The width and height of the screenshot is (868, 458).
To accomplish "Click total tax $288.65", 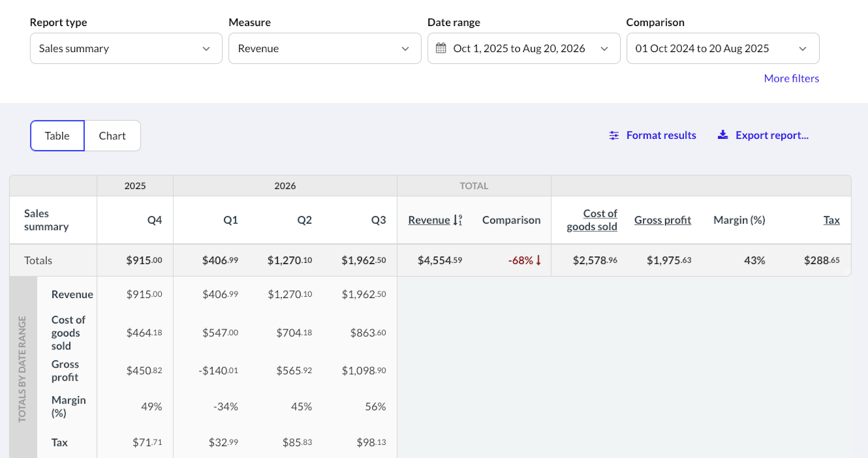I will pos(822,260).
